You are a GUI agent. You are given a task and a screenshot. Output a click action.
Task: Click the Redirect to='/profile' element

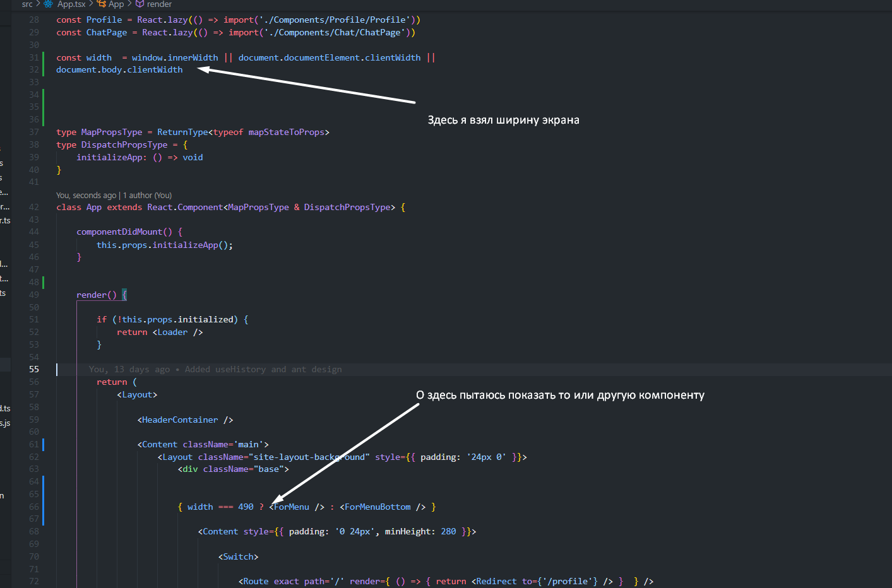[542, 582]
